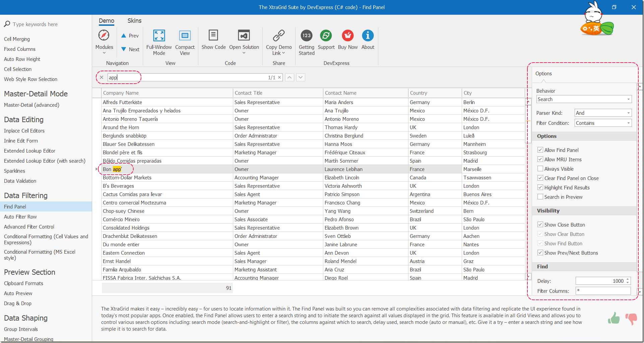Open the Behavior Search dropdown
This screenshot has width=644, height=343.
629,99
